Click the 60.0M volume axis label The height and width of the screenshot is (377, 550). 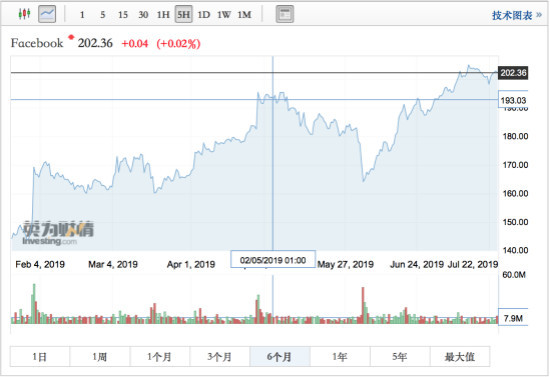tap(514, 275)
